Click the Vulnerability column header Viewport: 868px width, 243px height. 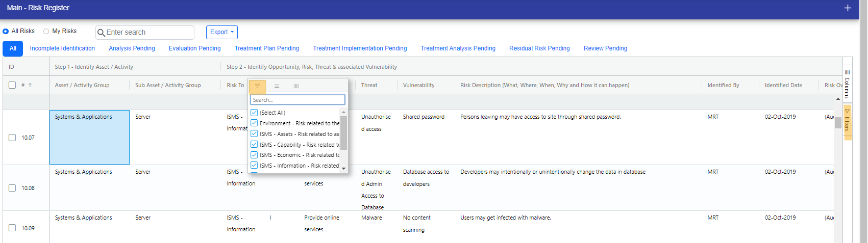pos(418,85)
